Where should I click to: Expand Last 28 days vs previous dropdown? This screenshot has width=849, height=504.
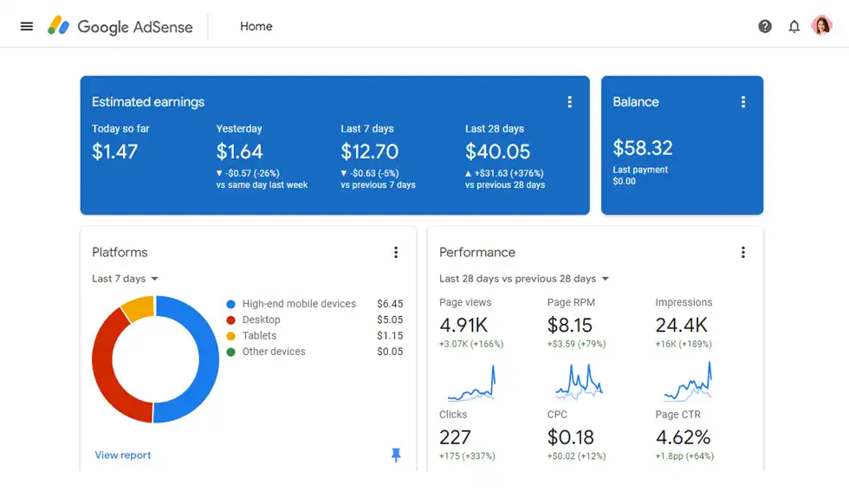pyautogui.click(x=524, y=279)
